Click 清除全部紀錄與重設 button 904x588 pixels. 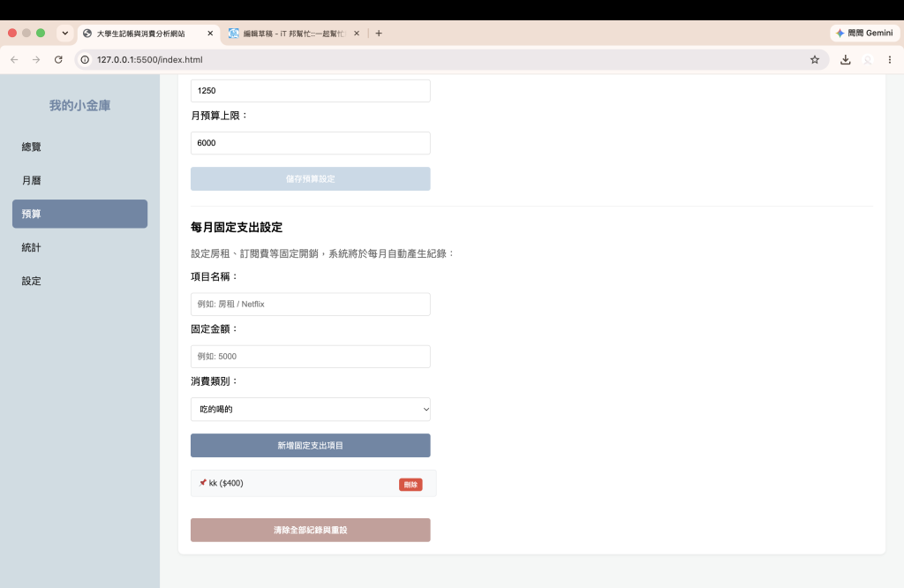pos(310,530)
